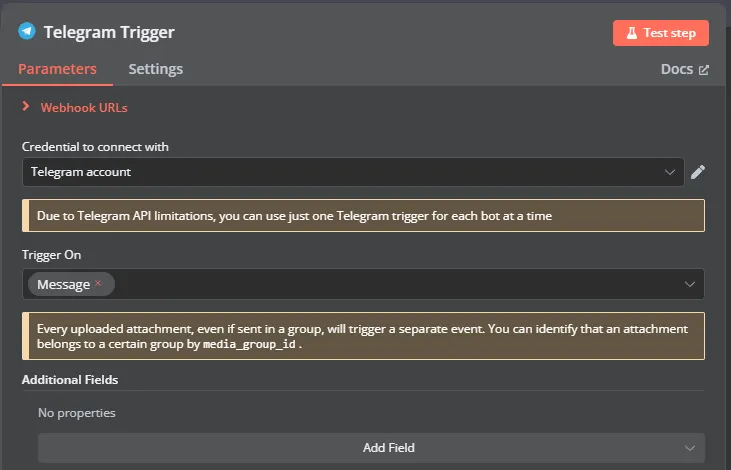Image resolution: width=731 pixels, height=470 pixels.
Task: Switch to the Settings tab
Action: click(156, 69)
